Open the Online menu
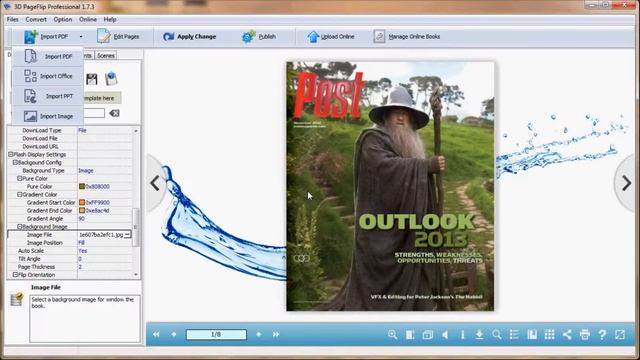Screen dimensions: 640x360 click(x=88, y=20)
